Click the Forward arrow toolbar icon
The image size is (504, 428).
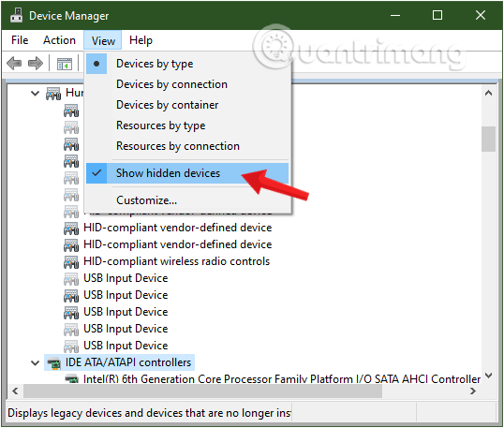tap(36, 64)
